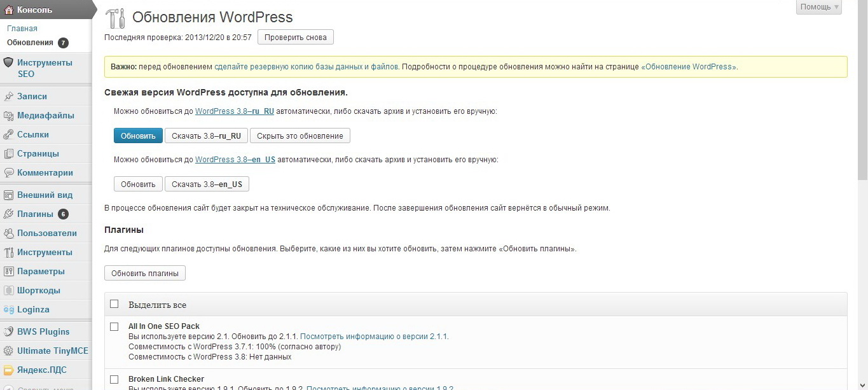This screenshot has width=868, height=390.
Task: Open the Ultimate TinyMCE menu
Action: (x=53, y=351)
